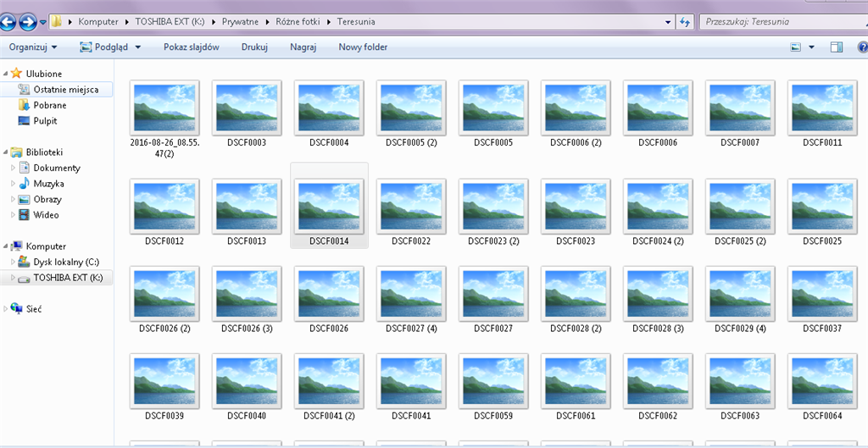The image size is (868, 448).
Task: Select the Muzyka library
Action: tap(48, 184)
